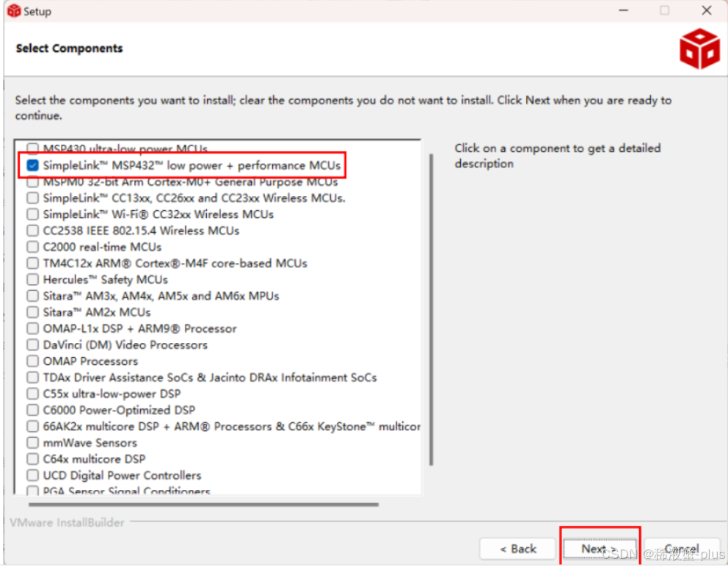Enable OMAP-L1x DSP + ARM9 Processor
This screenshot has width=728, height=567.
coord(32,328)
